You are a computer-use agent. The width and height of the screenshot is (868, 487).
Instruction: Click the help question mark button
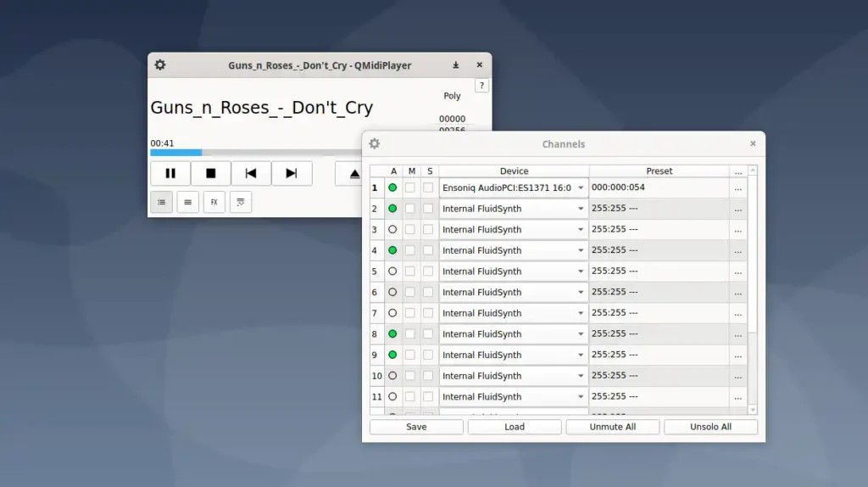tap(481, 86)
